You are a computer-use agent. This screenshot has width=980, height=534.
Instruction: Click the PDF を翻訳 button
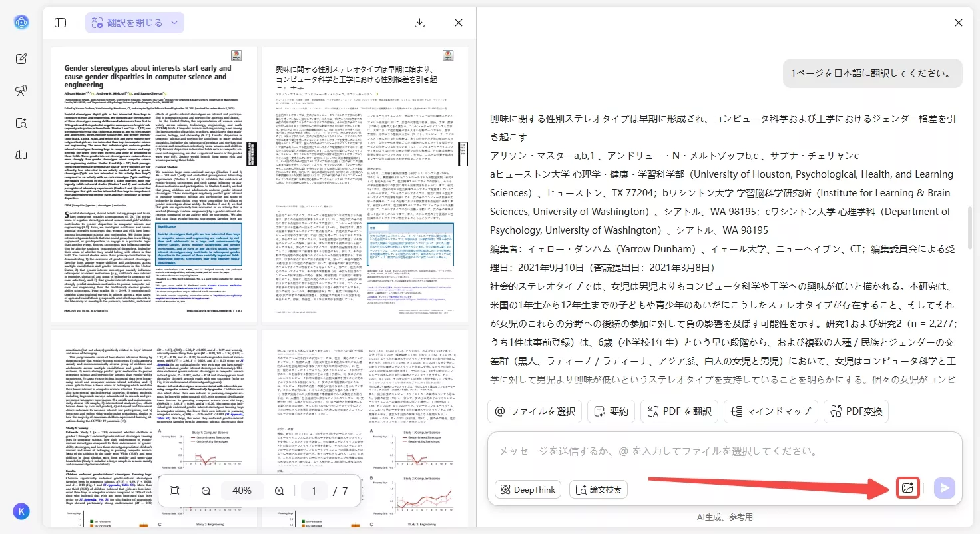(679, 411)
